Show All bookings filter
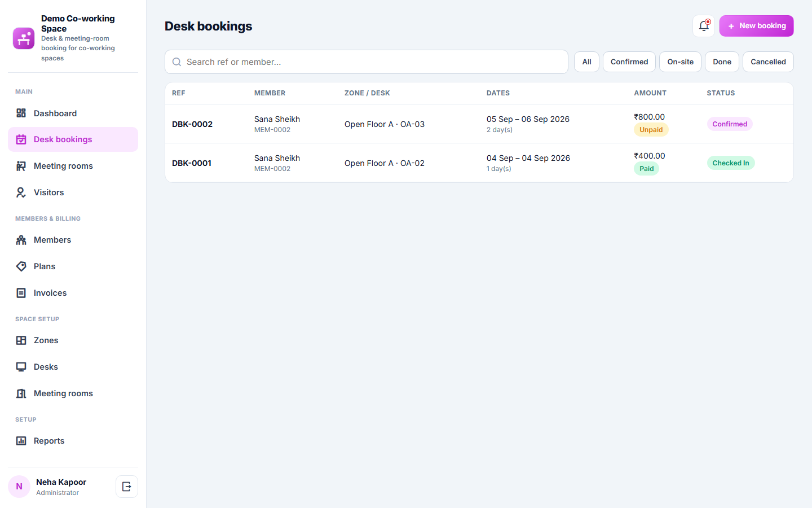Viewport: 812px width, 508px height. [587, 62]
